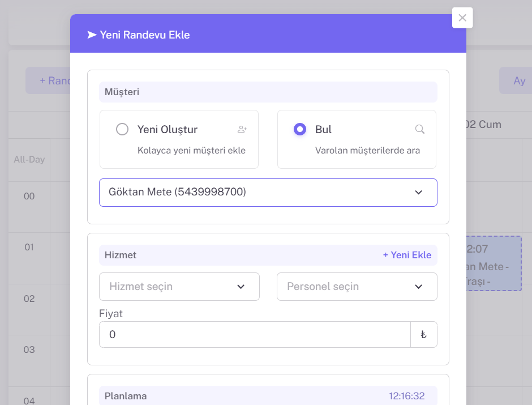Click the 12:07 appointment event in calendar
Screen dimensions: 532x405
494,263
